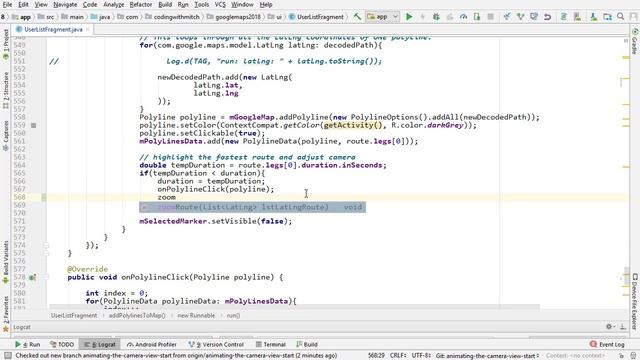This screenshot has height=360, width=640.
Task: Open the Terminal bottom tab
Action: (x=270, y=344)
